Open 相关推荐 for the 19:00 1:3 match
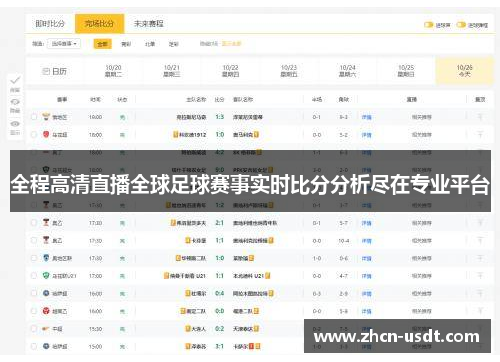Screen dimensions: 500x362 422,117
